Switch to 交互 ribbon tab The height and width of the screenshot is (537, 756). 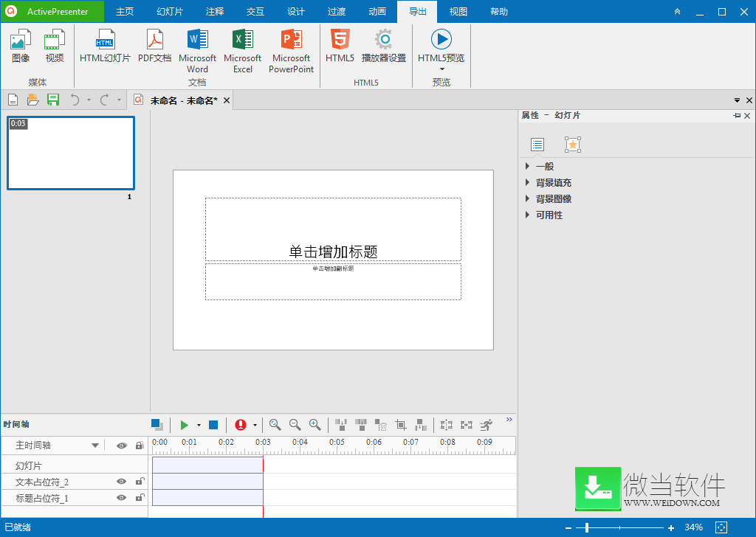[255, 12]
